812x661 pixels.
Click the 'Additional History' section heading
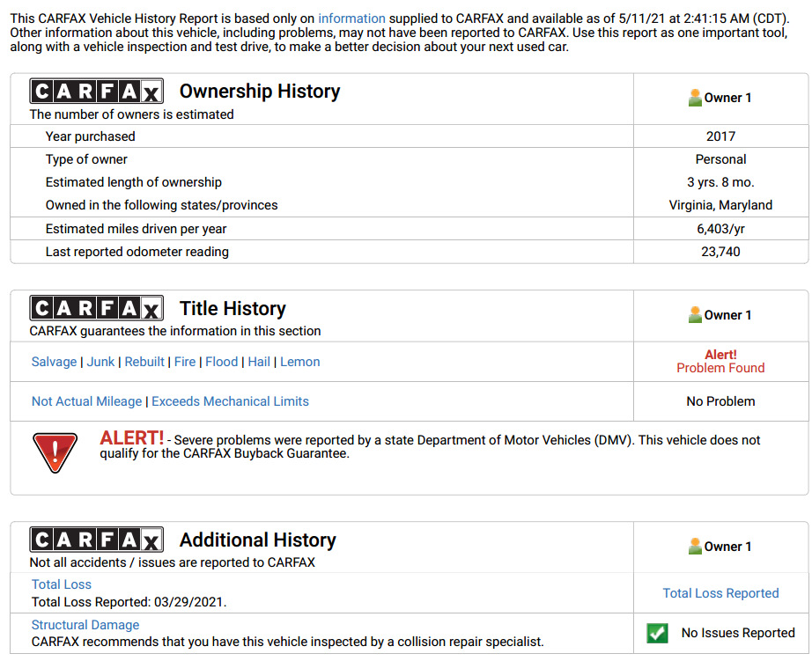pyautogui.click(x=258, y=540)
